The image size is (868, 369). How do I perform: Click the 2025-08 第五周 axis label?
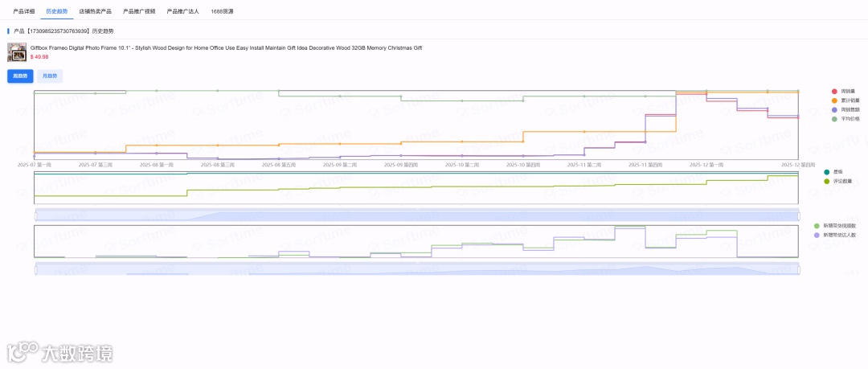click(278, 165)
